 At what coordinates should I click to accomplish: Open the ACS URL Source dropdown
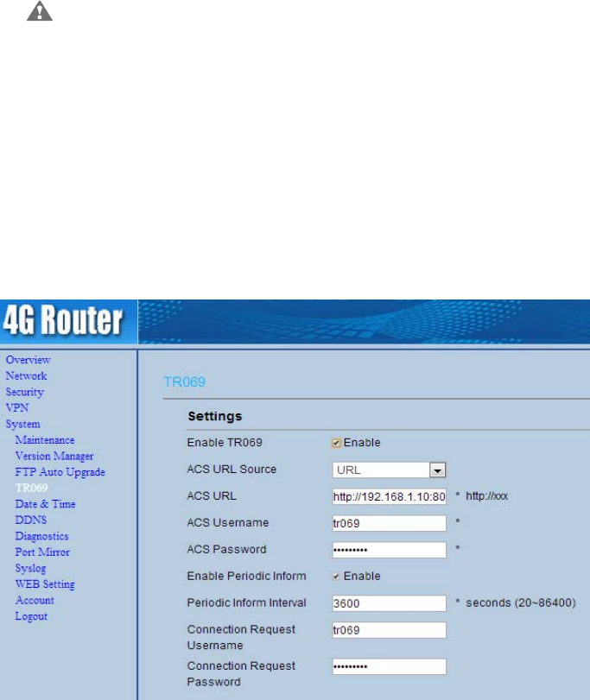[x=389, y=470]
